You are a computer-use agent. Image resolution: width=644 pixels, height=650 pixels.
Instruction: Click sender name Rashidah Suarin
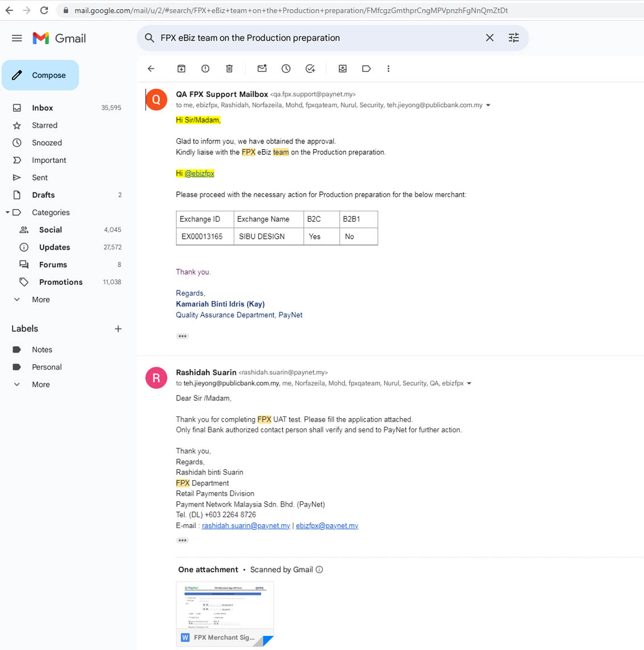(206, 372)
